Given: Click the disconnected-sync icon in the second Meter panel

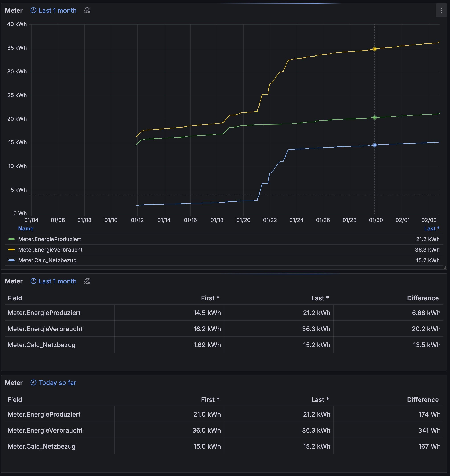Looking at the screenshot, I should [87, 281].
